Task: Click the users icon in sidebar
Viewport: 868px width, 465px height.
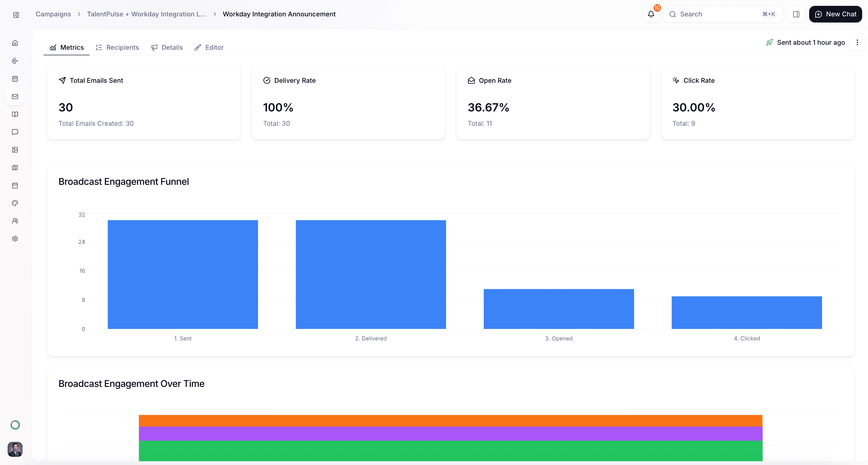Action: 15,221
